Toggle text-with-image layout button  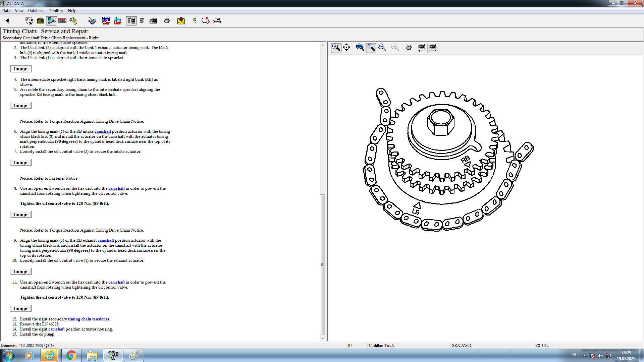[131, 21]
